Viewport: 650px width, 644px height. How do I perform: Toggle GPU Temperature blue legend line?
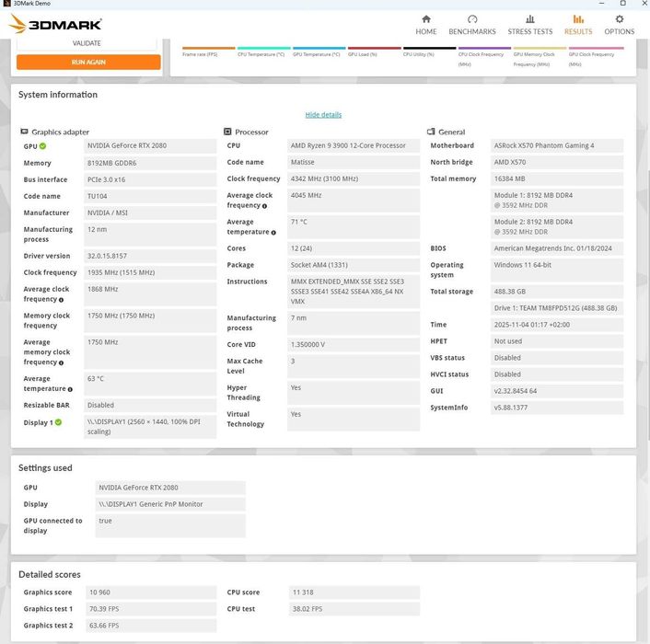click(x=319, y=48)
